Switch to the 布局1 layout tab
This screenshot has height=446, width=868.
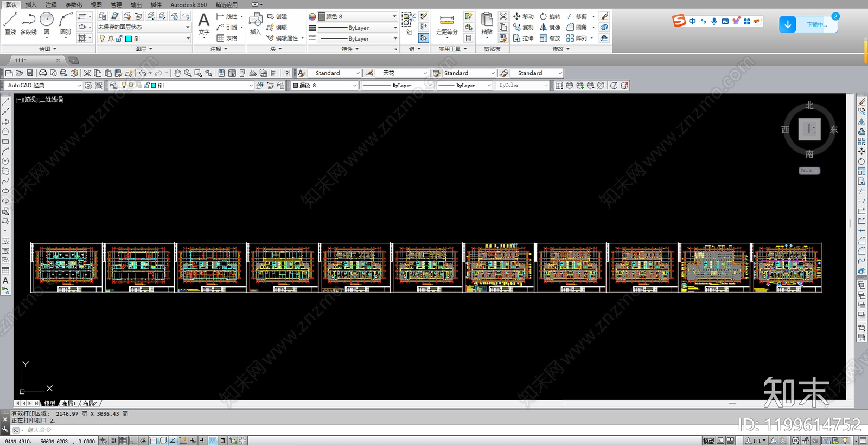pos(68,403)
